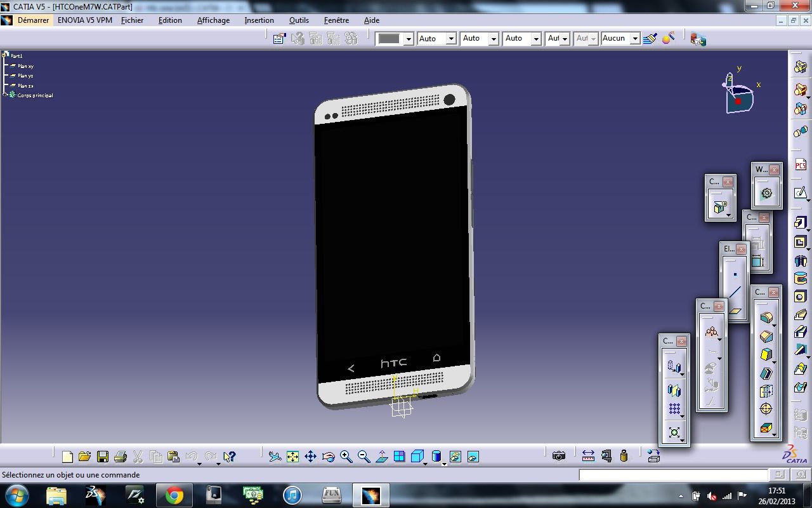812x508 pixels.
Task: Expand the render style cylinder dropdown arrow
Action: coord(444,464)
